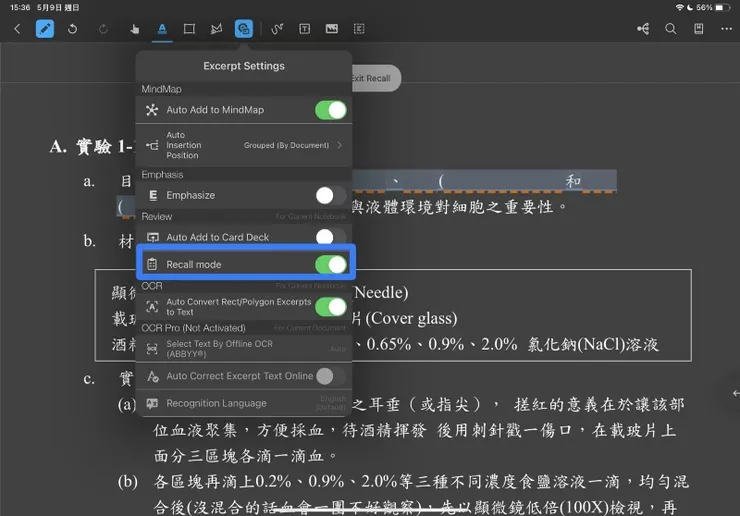Screen dimensions: 740x516
Task: Open Select Text By Offline OCR option
Action: (x=244, y=349)
